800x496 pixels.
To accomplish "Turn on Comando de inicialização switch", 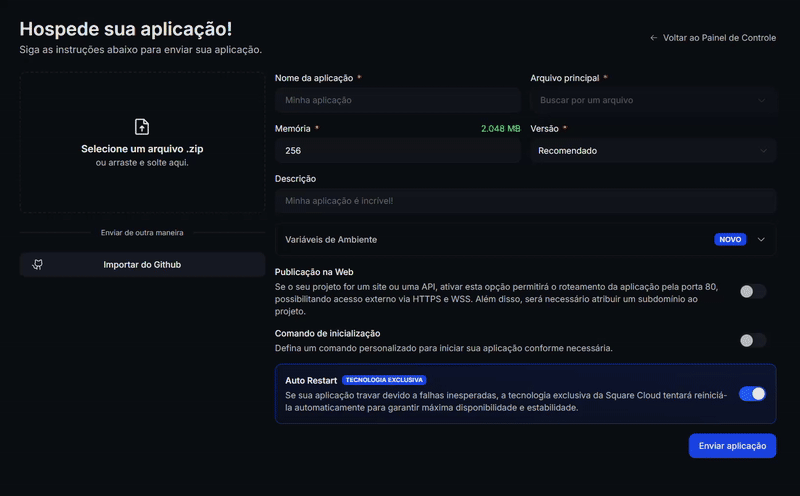I will coord(753,340).
